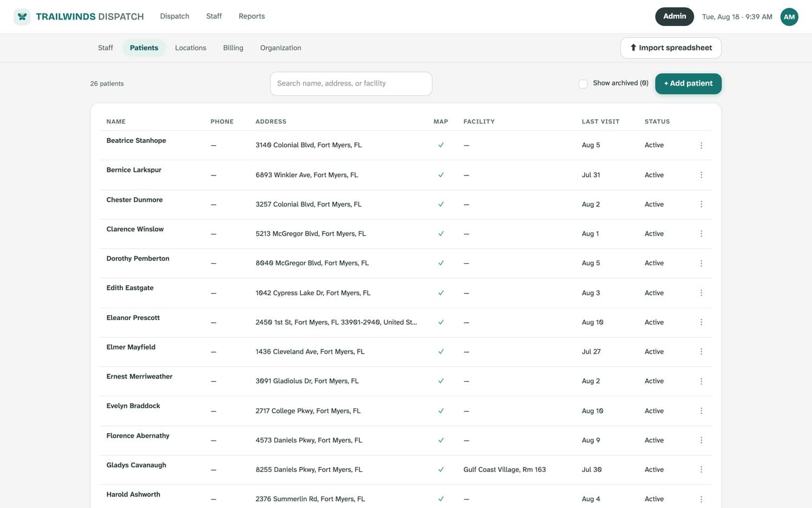Open row menu for Gladys Cavanaugh
This screenshot has width=812, height=508.
coord(701,470)
